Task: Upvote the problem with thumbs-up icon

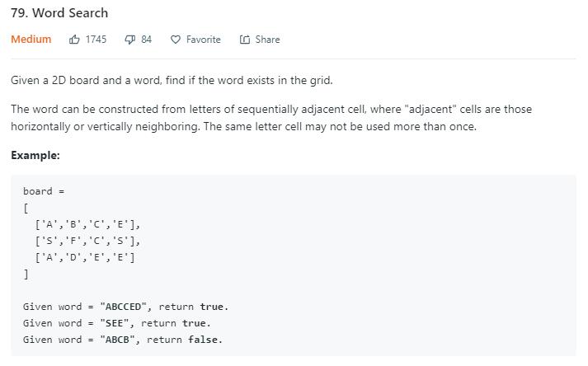Action: [x=74, y=40]
